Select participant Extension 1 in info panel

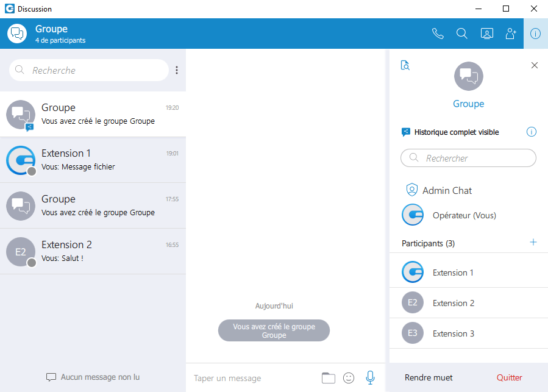(x=469, y=272)
